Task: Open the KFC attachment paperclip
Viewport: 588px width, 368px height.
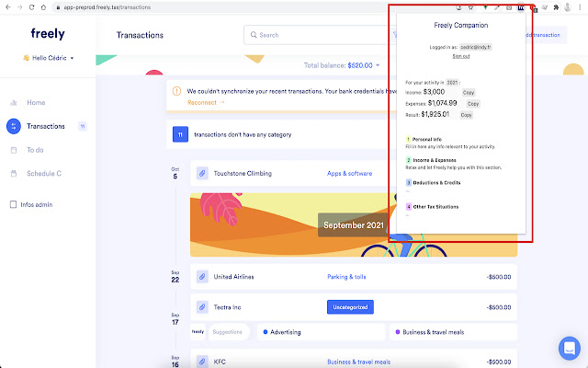Action: click(x=202, y=362)
